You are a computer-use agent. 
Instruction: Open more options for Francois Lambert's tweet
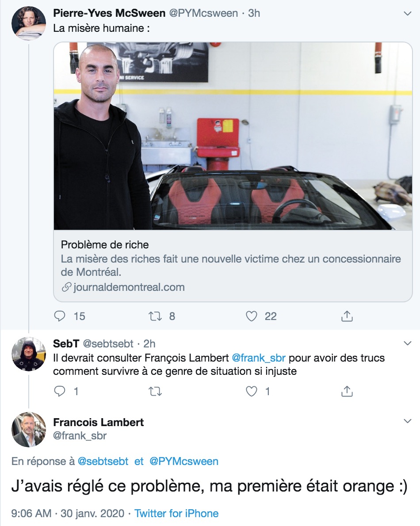click(407, 421)
